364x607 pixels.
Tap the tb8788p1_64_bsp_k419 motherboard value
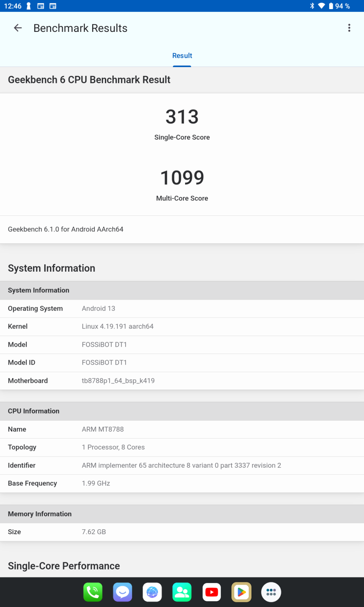[x=118, y=381]
